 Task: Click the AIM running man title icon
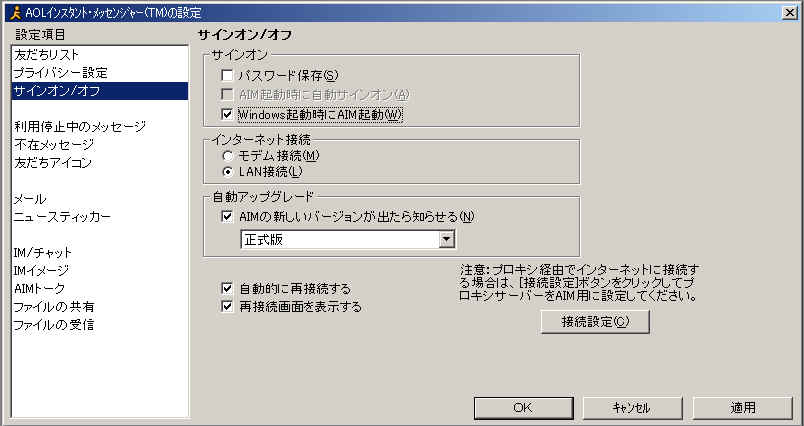[x=16, y=12]
